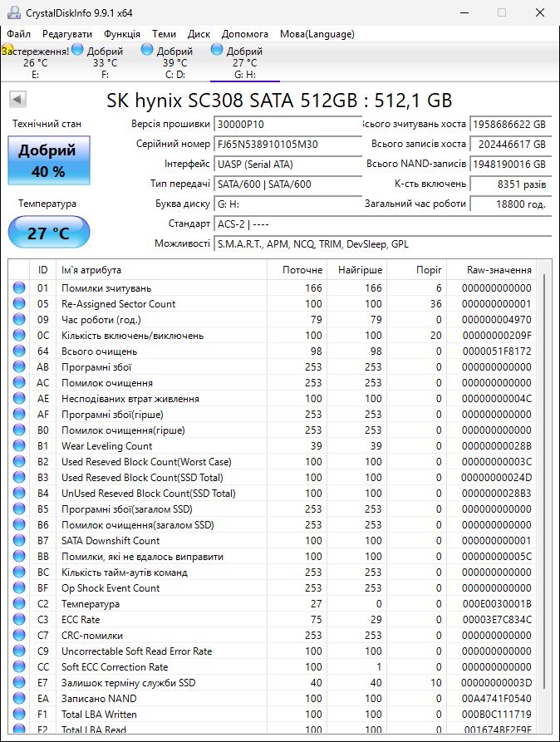Click total host reads value 1958686622 GB
The width and height of the screenshot is (560, 742).
[x=510, y=125]
